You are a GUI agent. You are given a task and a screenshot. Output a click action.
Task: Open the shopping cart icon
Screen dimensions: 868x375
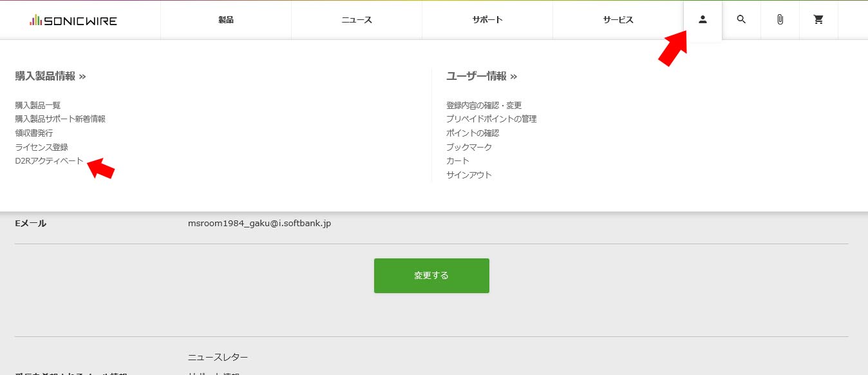tap(818, 20)
